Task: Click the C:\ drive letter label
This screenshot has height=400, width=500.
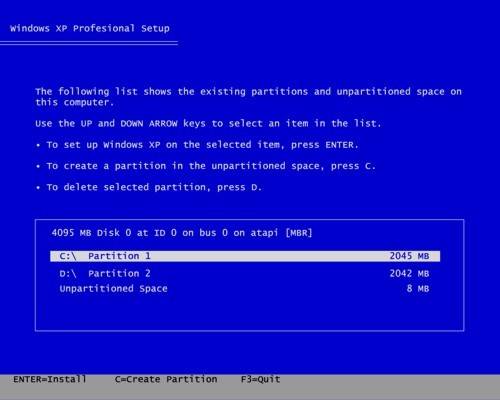Action: [x=68, y=256]
